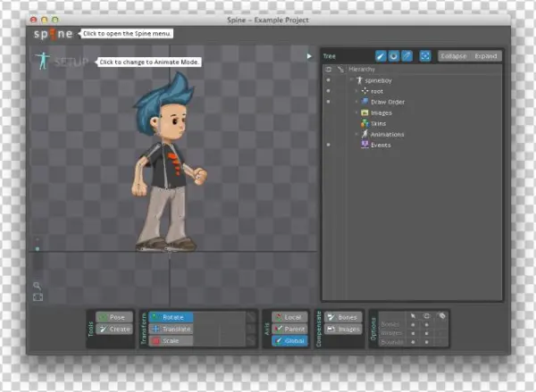
Task: Click the Events icon in the hierarchy
Action: pos(364,145)
